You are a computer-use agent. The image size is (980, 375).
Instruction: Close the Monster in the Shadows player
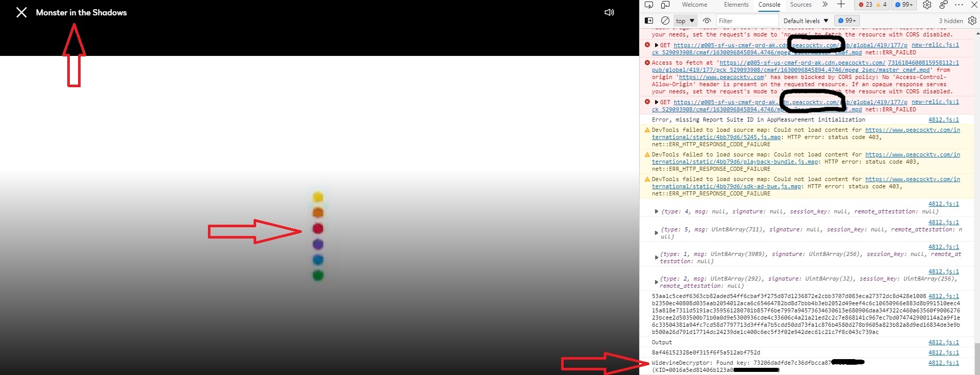click(x=21, y=12)
